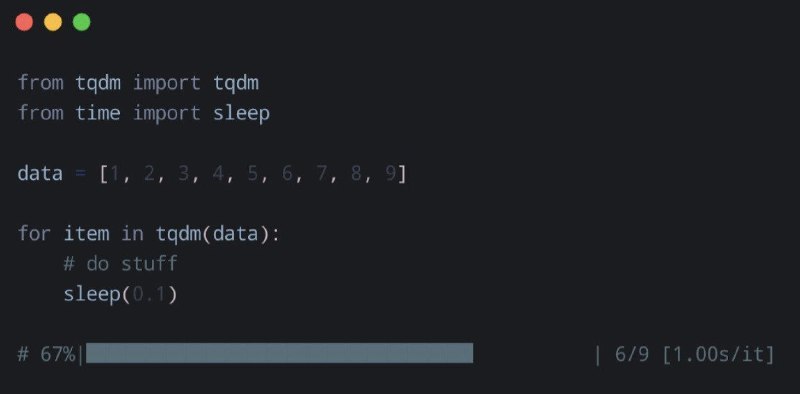Click the '# do stuff' comment

[x=120, y=264]
